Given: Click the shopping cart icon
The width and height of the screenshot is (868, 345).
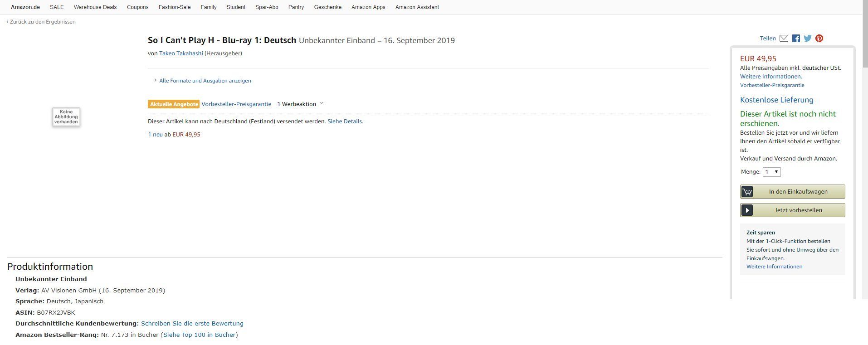Looking at the screenshot, I should tap(747, 192).
